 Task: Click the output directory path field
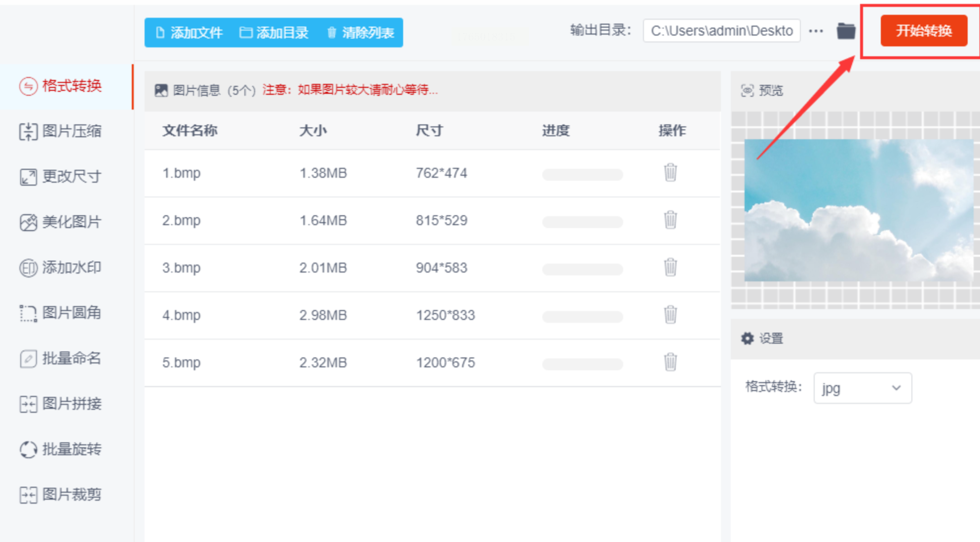(x=721, y=31)
